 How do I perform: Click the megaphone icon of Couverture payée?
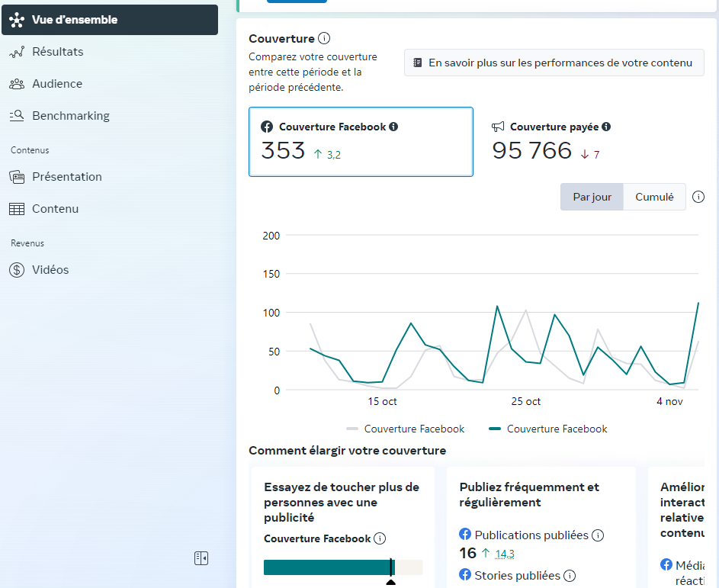(498, 127)
